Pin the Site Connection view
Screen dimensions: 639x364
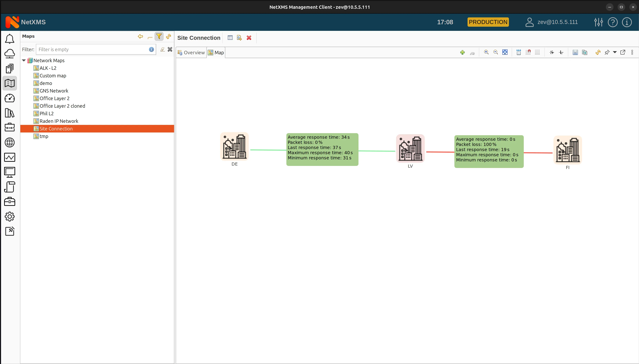607,52
